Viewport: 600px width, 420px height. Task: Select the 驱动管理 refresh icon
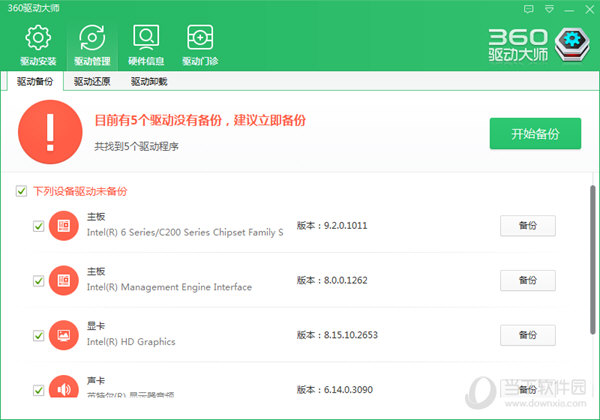point(92,37)
